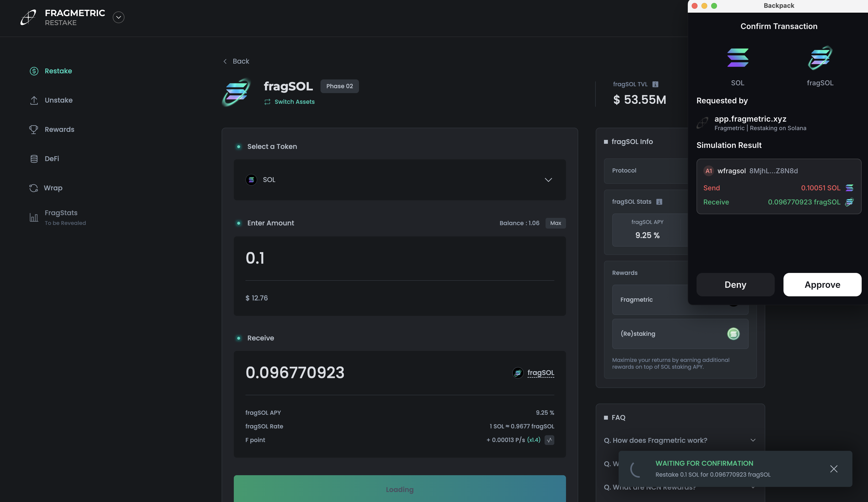Click the 0.1 amount input field
Image resolution: width=868 pixels, height=502 pixels.
pos(400,258)
